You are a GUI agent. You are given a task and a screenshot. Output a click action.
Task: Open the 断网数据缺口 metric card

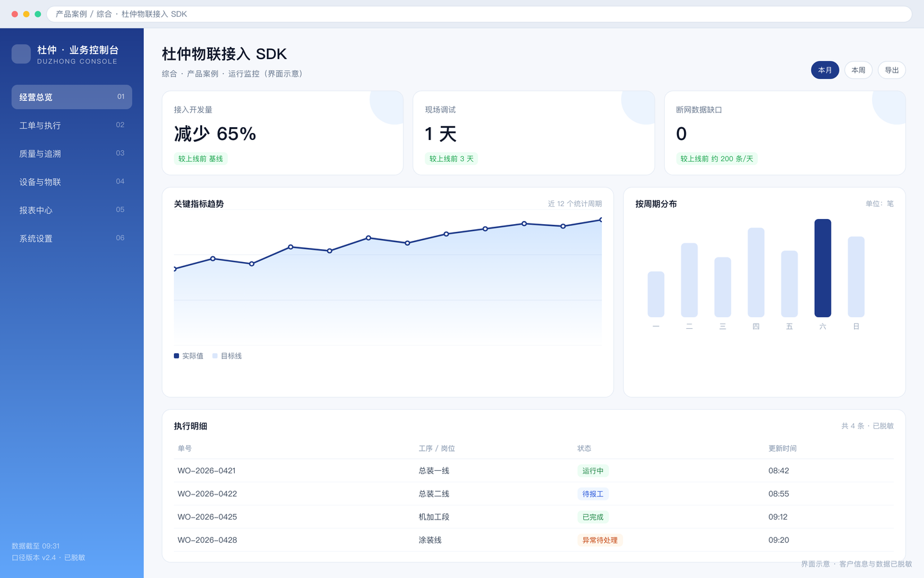pos(785,133)
